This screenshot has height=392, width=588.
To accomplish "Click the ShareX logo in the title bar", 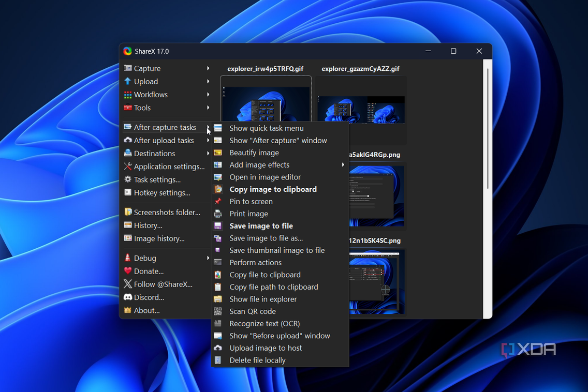I will [127, 51].
